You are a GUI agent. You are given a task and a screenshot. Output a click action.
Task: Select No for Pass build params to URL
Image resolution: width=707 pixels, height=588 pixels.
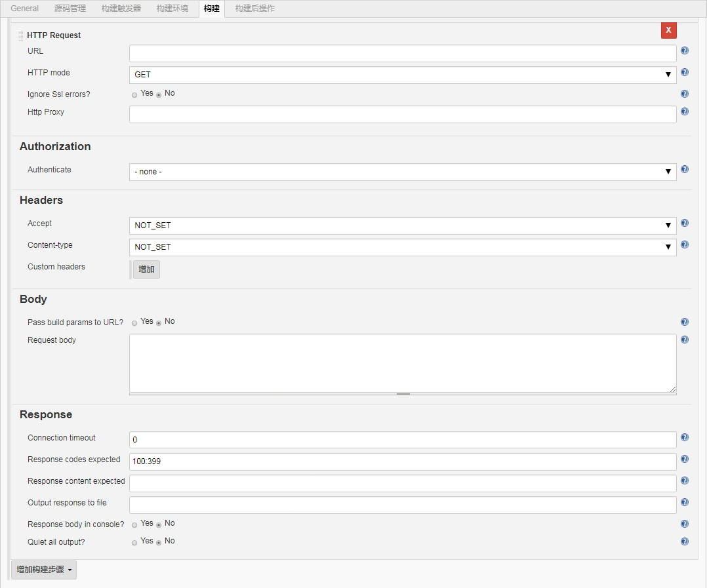tap(159, 323)
